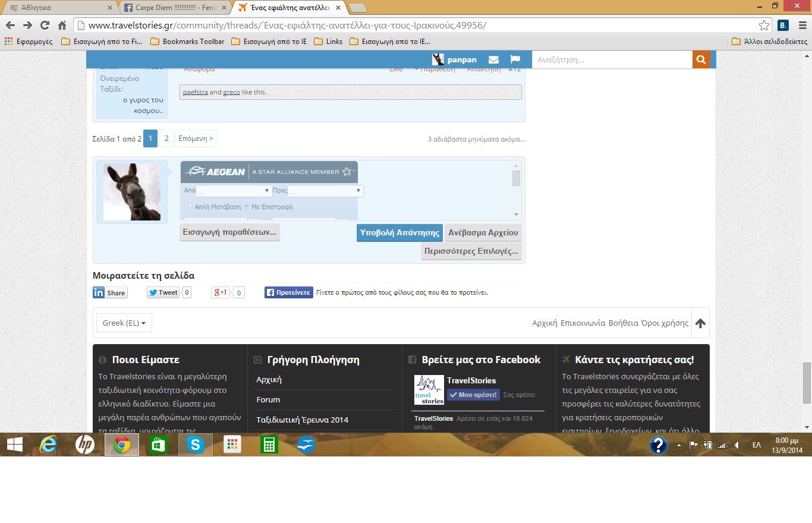This screenshot has height=523, width=812.
Task: Open the Από departure dropdown
Action: (234, 191)
